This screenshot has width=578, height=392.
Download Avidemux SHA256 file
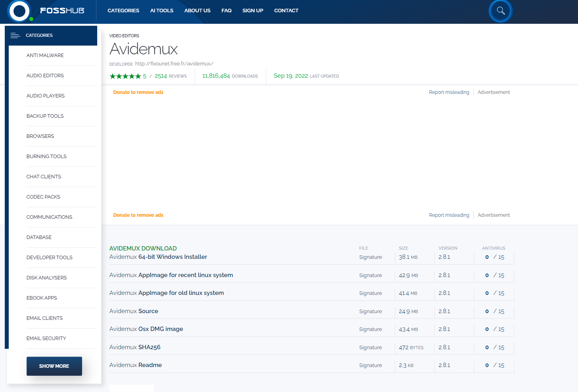[135, 347]
